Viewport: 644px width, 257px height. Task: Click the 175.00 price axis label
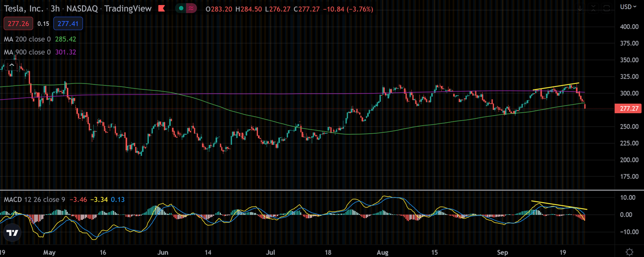pyautogui.click(x=629, y=177)
